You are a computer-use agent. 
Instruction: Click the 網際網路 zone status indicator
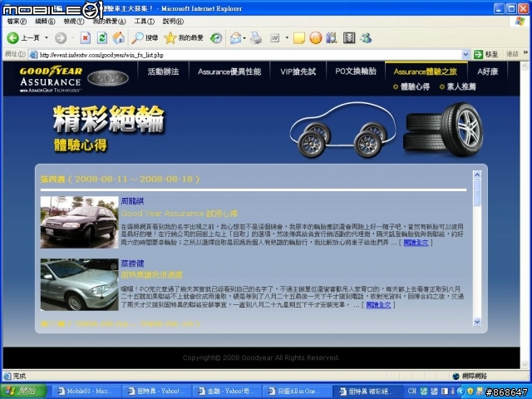click(x=470, y=376)
